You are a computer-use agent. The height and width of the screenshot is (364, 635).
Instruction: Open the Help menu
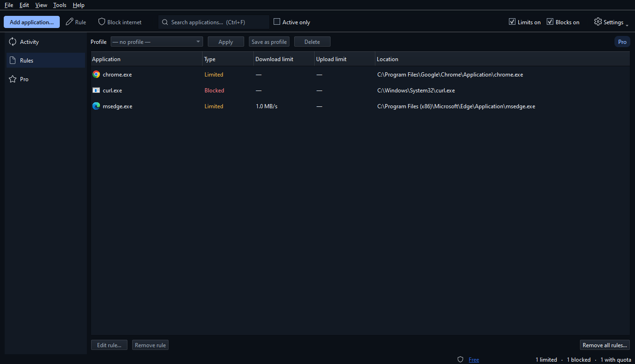click(x=78, y=5)
